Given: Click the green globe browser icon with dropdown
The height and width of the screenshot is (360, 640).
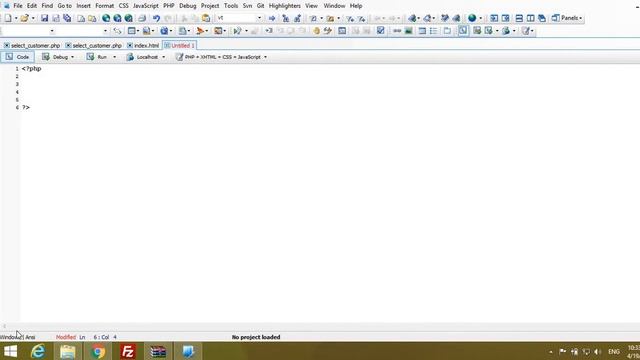Looking at the screenshot, I should pyautogui.click(x=472, y=18).
